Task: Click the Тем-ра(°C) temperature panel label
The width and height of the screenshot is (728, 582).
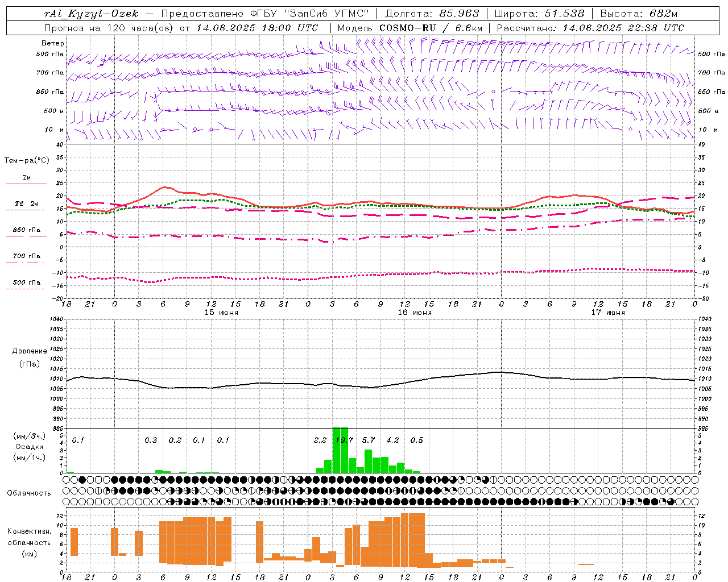Action: tap(27, 161)
